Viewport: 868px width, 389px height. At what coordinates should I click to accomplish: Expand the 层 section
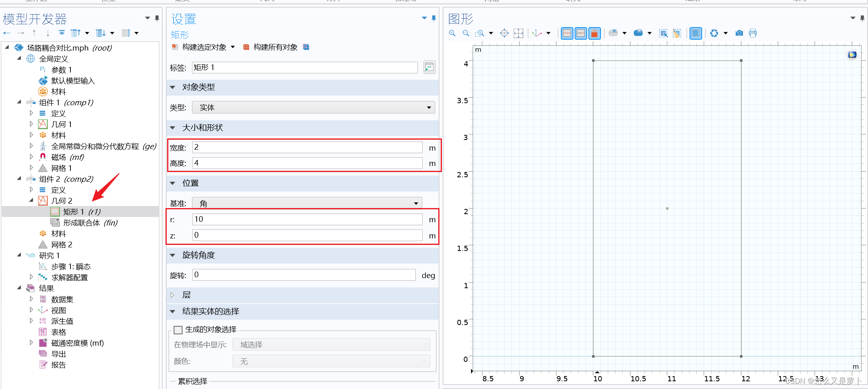pos(173,295)
